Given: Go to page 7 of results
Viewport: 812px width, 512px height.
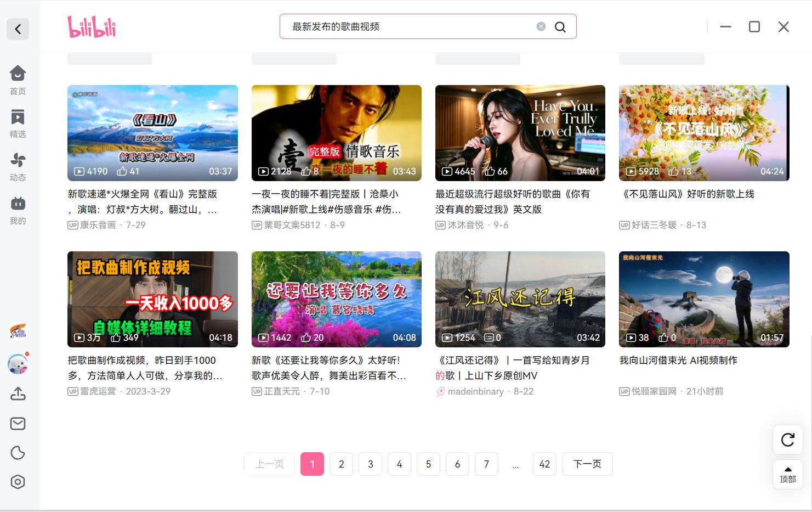Looking at the screenshot, I should pos(486,464).
